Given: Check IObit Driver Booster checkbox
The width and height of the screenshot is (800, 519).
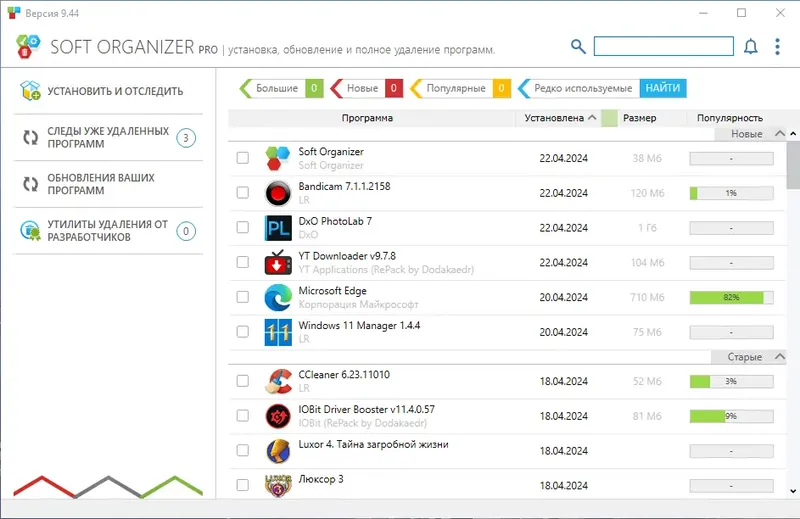Looking at the screenshot, I should pyautogui.click(x=243, y=415).
